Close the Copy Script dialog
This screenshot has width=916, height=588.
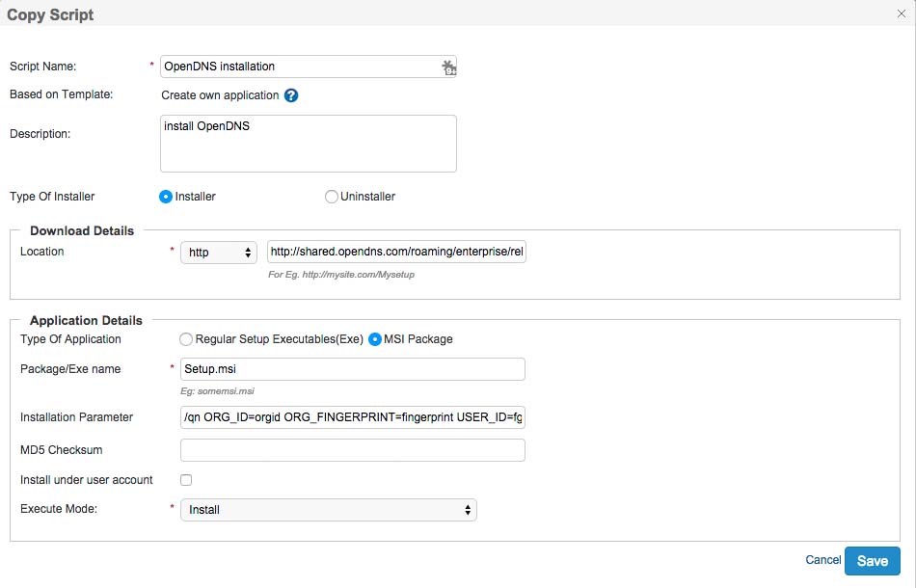(902, 13)
